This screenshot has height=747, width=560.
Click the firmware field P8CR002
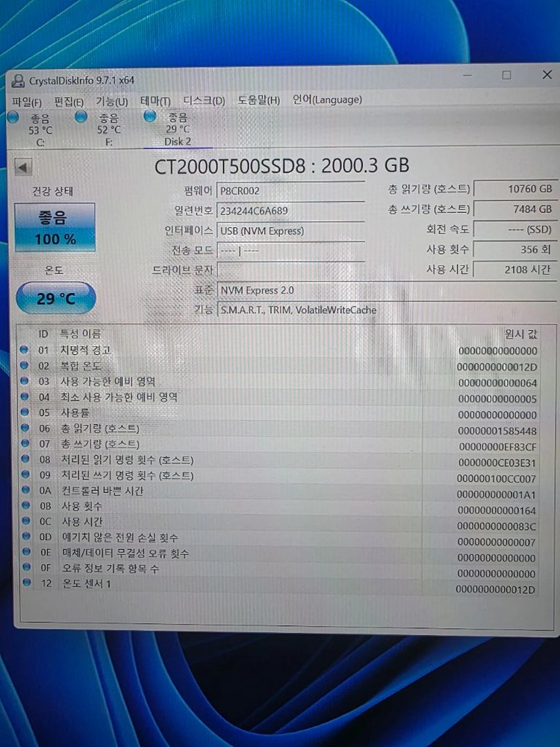(290, 190)
